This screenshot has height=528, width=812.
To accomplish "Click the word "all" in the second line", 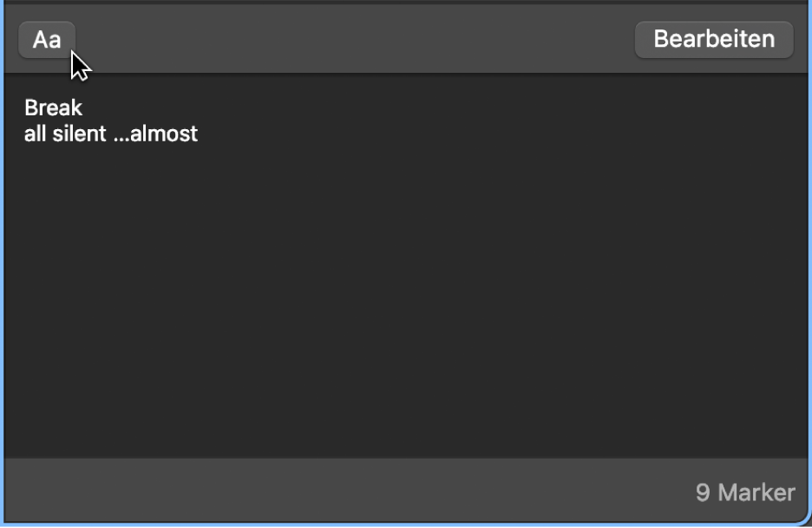I will pos(35,134).
